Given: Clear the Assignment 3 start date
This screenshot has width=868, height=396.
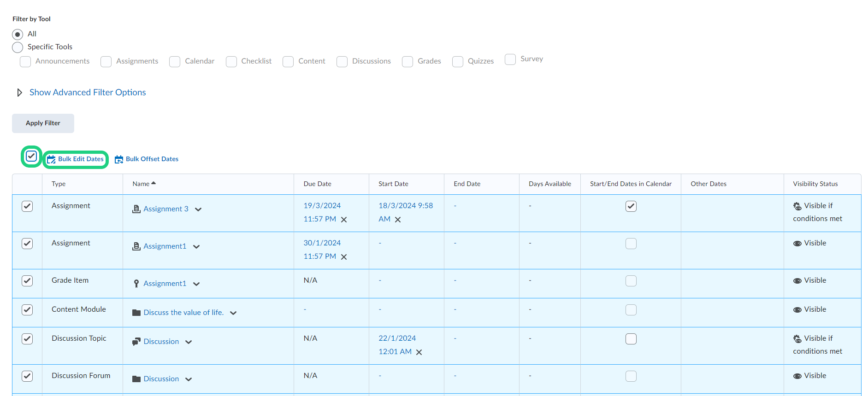Looking at the screenshot, I should 398,220.
